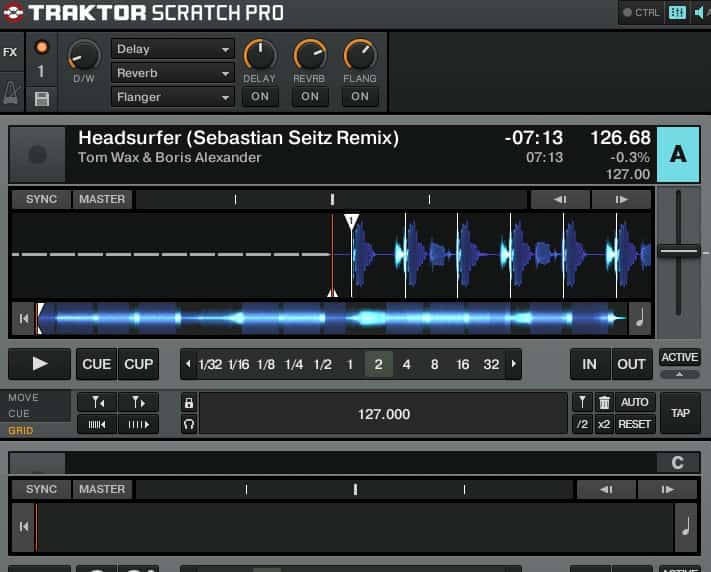
Task: Move grid marker left
Action: (97, 402)
